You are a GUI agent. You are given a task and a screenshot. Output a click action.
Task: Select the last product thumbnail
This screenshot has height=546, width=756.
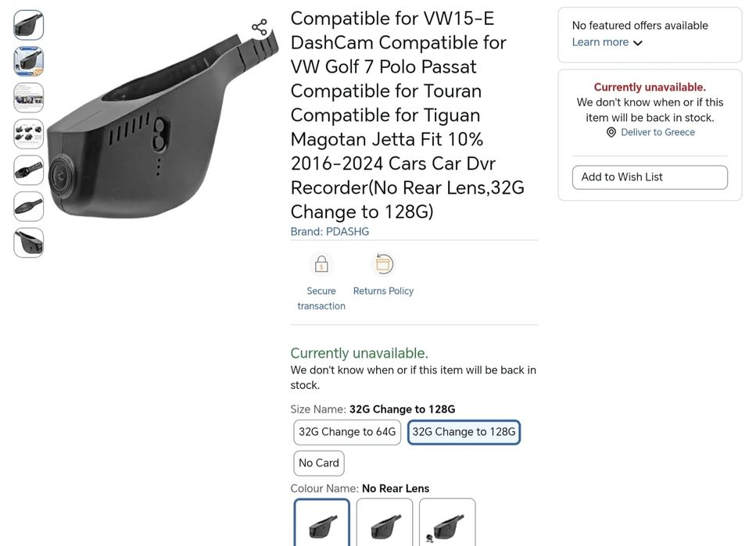29,242
